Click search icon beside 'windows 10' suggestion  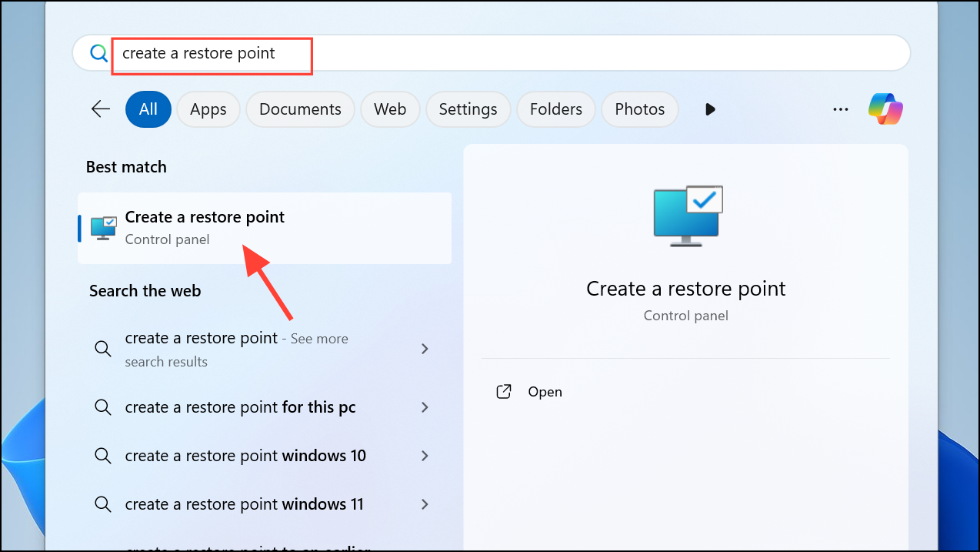coord(103,456)
